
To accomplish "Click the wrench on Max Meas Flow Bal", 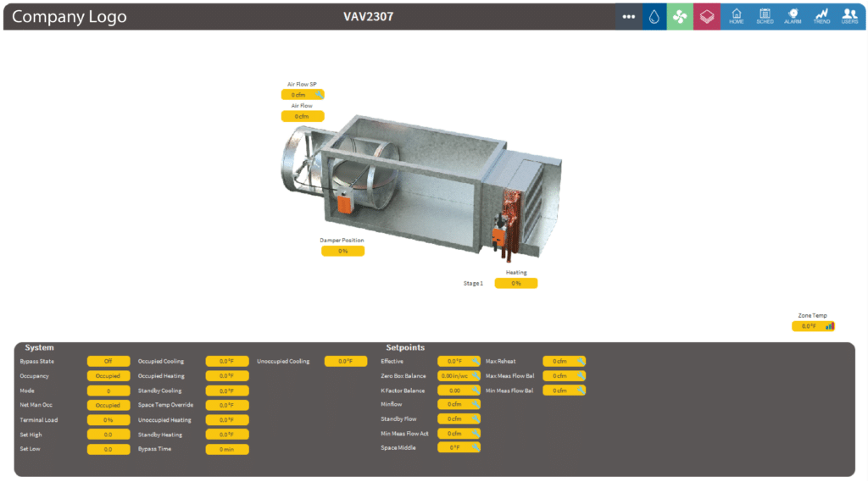I will [580, 376].
